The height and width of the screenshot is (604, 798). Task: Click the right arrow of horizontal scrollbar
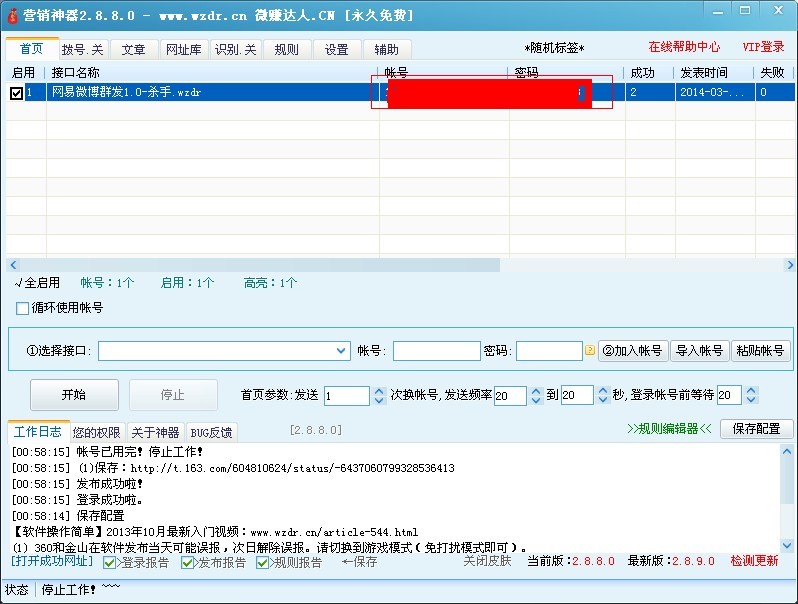pyautogui.click(x=790, y=265)
